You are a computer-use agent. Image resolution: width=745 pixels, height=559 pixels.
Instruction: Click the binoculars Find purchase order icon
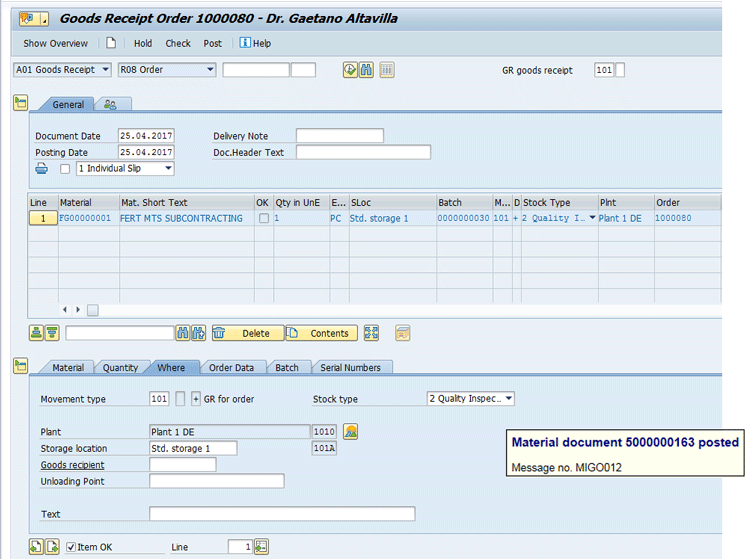367,70
